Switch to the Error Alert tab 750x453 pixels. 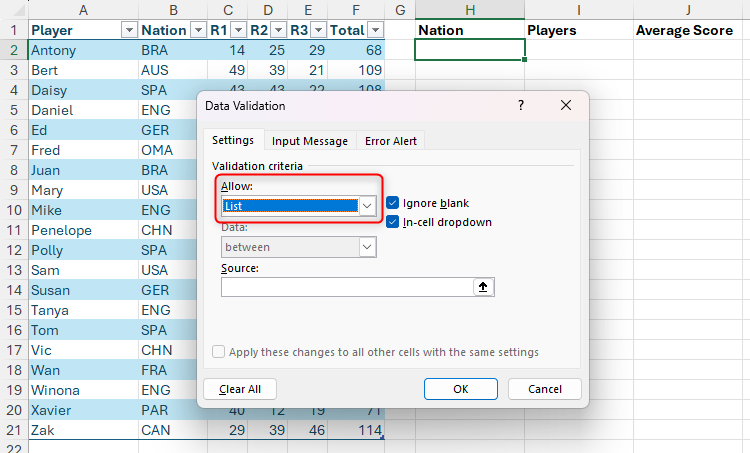pos(391,141)
